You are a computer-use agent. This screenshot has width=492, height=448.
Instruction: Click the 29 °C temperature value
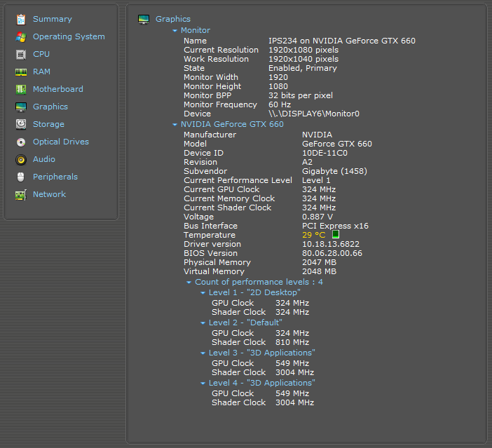(313, 235)
